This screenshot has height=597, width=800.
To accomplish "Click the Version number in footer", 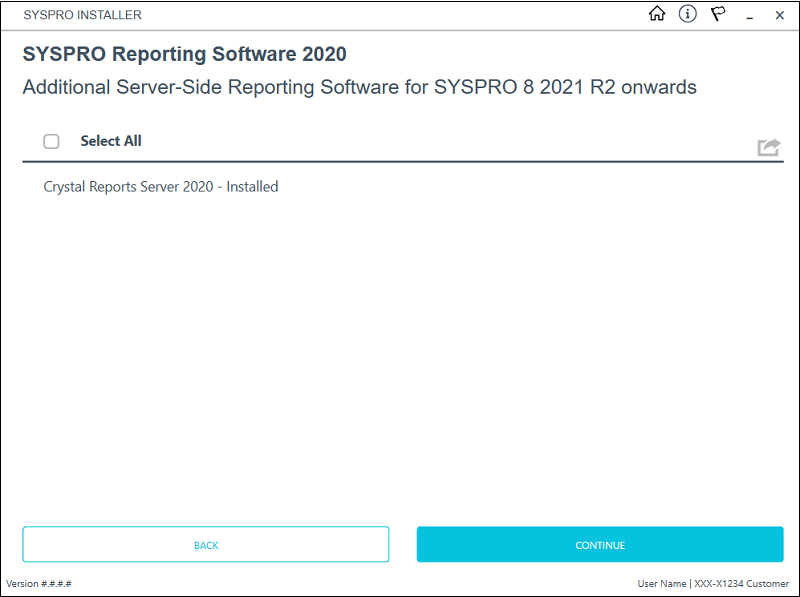I will tap(39, 583).
